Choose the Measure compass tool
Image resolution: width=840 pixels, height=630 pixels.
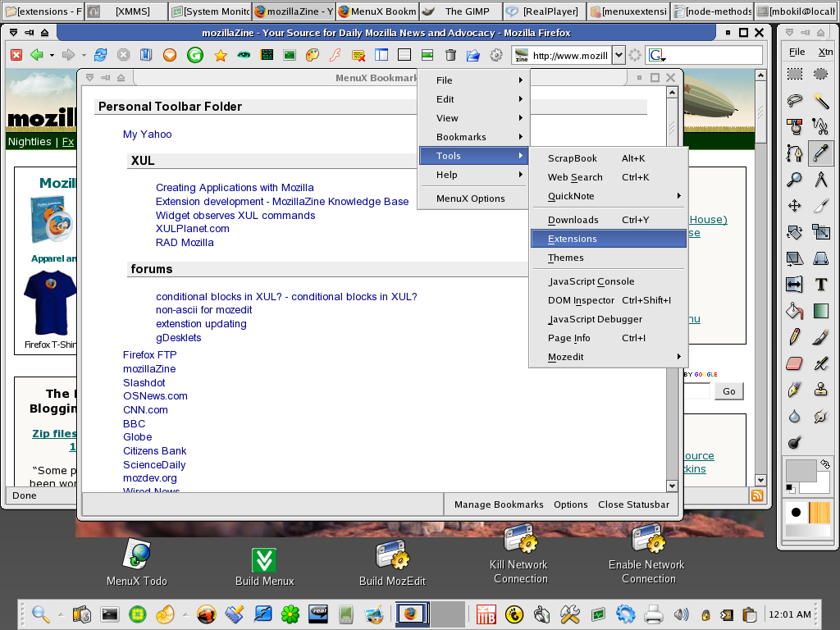tap(820, 179)
